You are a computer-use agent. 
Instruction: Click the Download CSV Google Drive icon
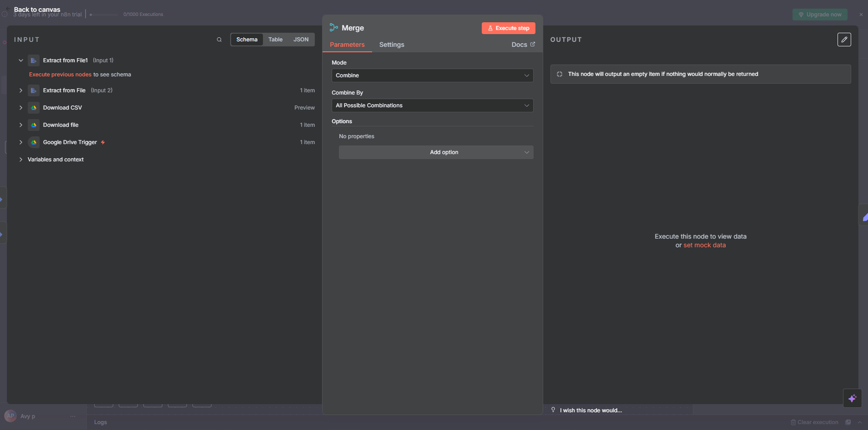[34, 108]
